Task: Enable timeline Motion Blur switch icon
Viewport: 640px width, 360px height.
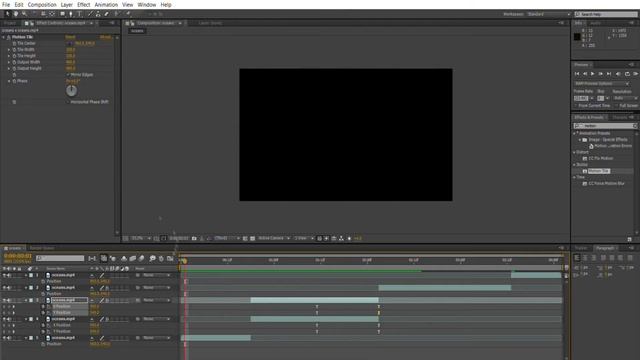Action: click(142, 258)
